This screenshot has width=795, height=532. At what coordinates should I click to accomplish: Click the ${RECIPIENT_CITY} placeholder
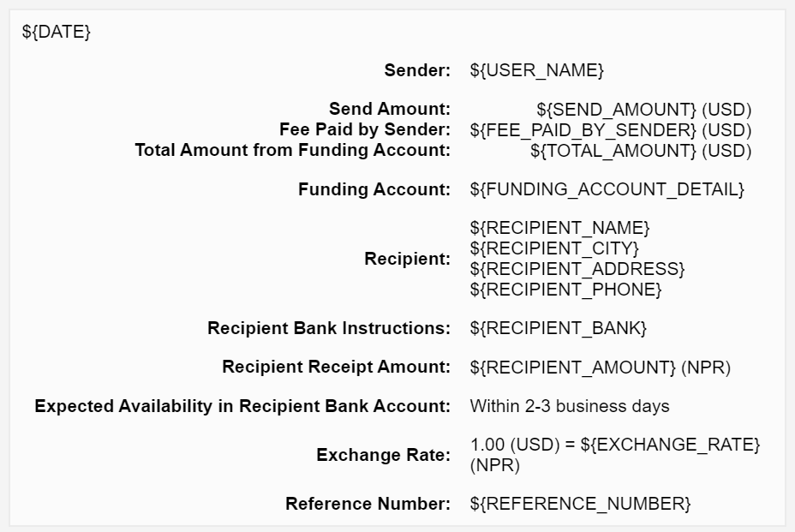(x=554, y=248)
